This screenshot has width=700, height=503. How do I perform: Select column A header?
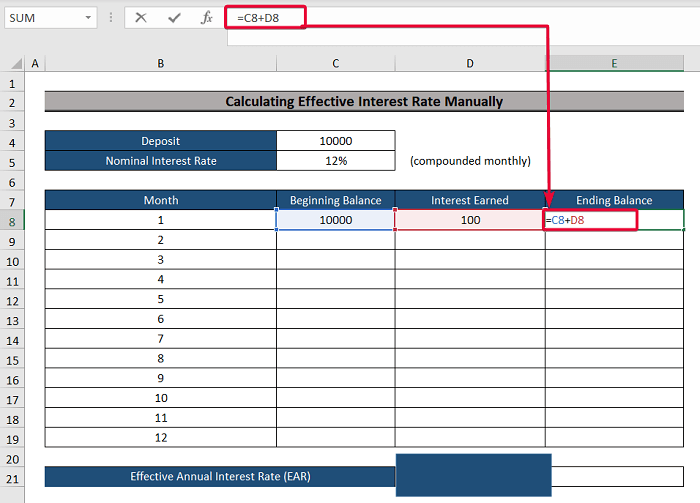click(35, 63)
